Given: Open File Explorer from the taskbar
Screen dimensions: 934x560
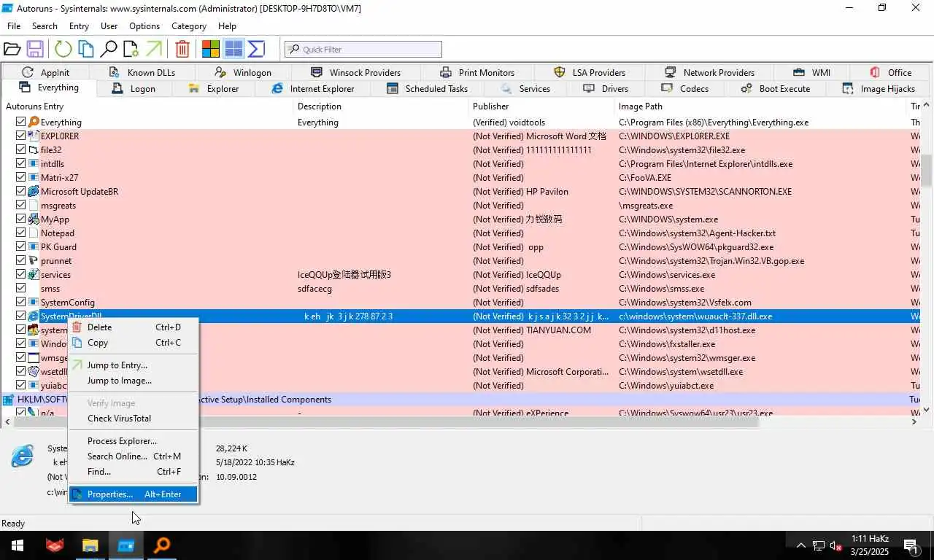Looking at the screenshot, I should 90,545.
